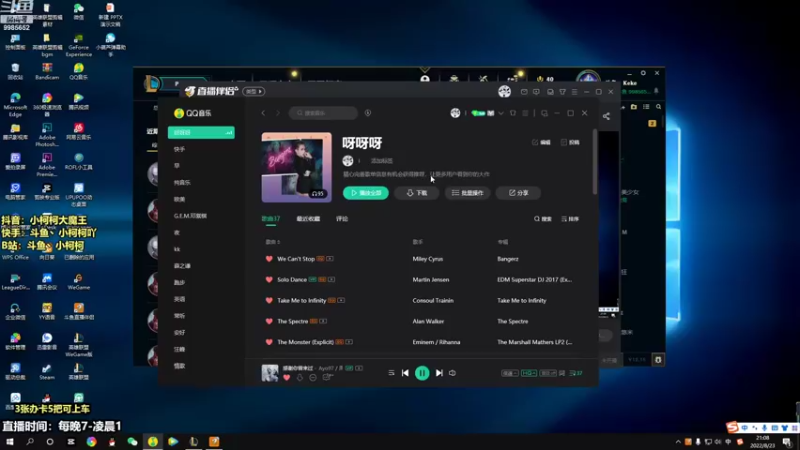800x450 pixels.
Task: Go forward with the right arrow
Action: pyautogui.click(x=278, y=113)
